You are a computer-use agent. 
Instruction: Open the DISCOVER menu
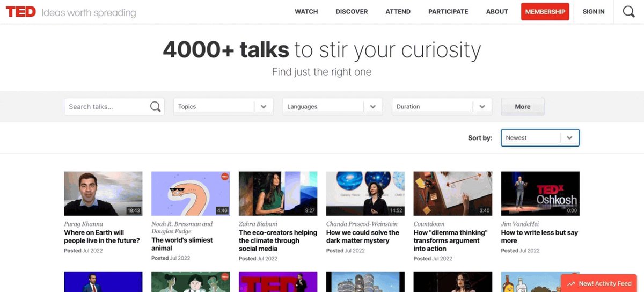pos(352,11)
